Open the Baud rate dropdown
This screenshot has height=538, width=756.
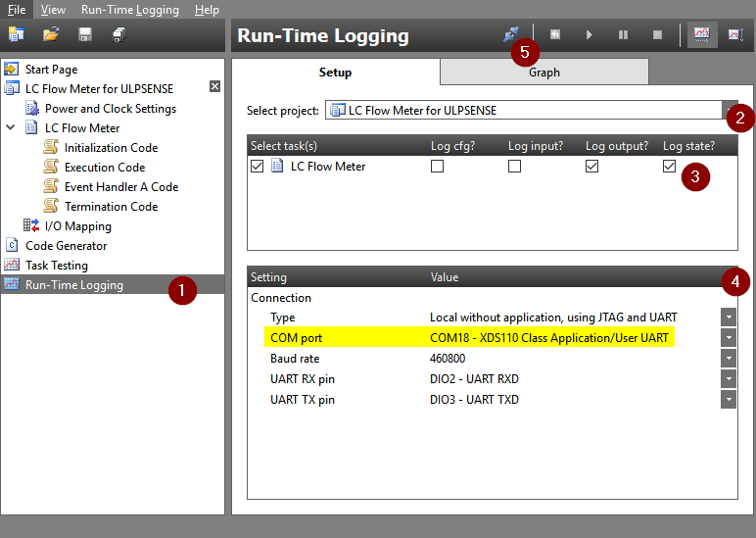(x=729, y=359)
